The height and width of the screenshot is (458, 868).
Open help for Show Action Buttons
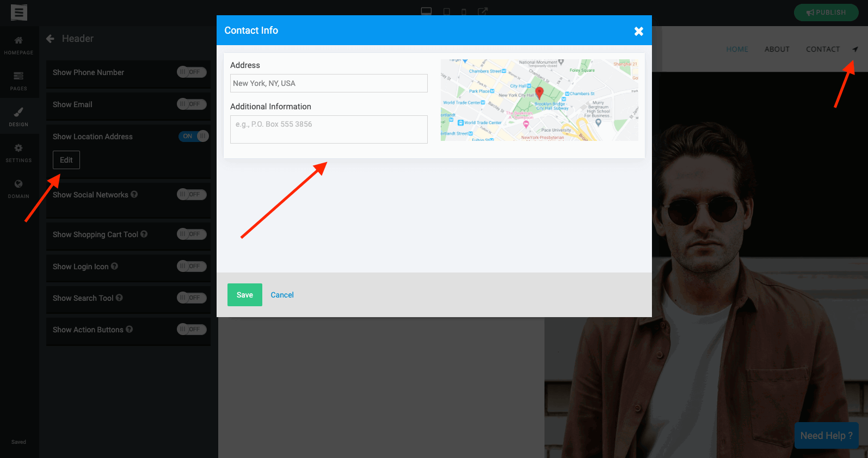[x=130, y=329]
